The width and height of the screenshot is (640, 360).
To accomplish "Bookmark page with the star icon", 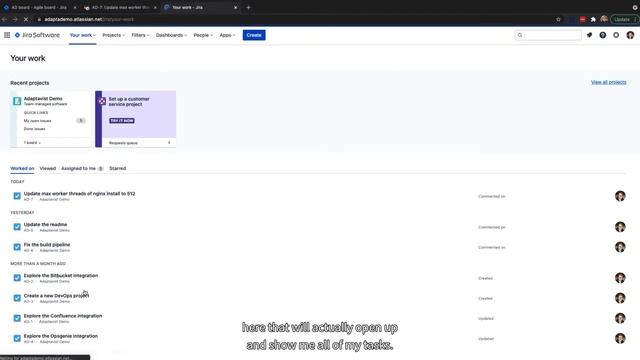I will coord(558,19).
